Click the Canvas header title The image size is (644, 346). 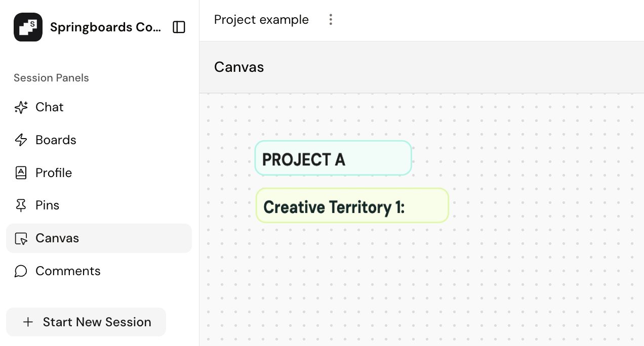[x=239, y=67]
